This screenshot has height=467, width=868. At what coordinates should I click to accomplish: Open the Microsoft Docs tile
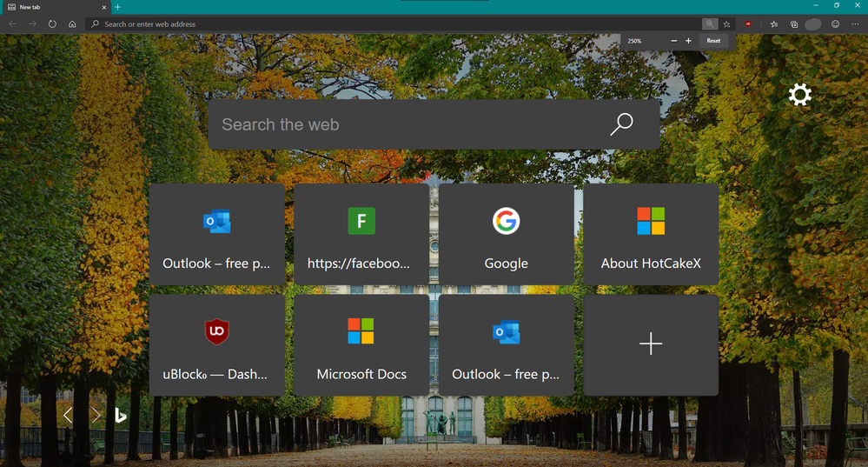tap(361, 345)
